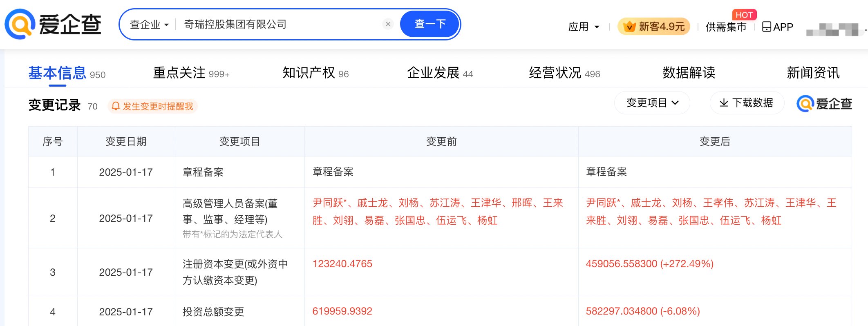Viewport: 868px width, 326px height.
Task: Open the 供需集市 link
Action: coord(726,27)
